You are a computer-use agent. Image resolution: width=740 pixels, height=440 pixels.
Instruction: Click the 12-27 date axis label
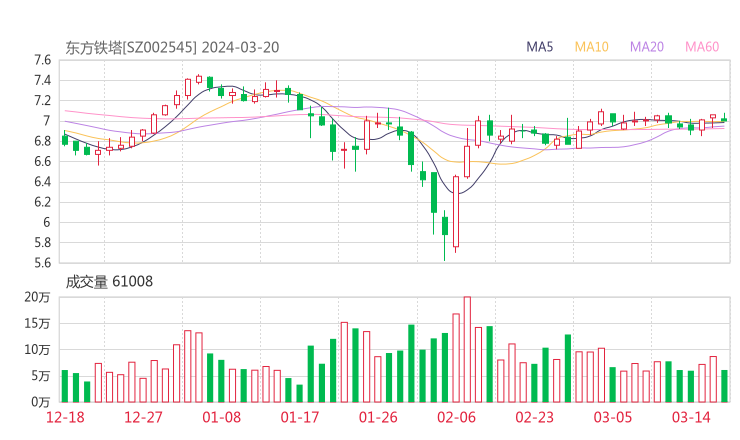(143, 417)
